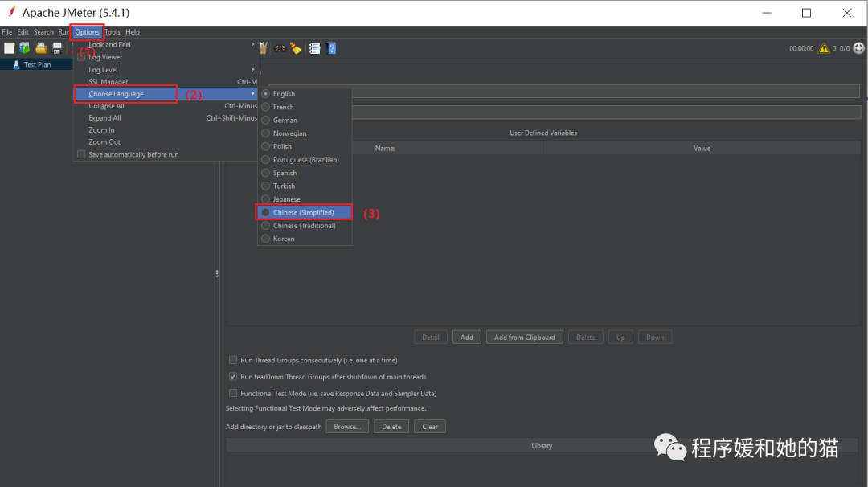Select Norwegian language option
Image resolution: width=868 pixels, height=487 pixels.
305,133
